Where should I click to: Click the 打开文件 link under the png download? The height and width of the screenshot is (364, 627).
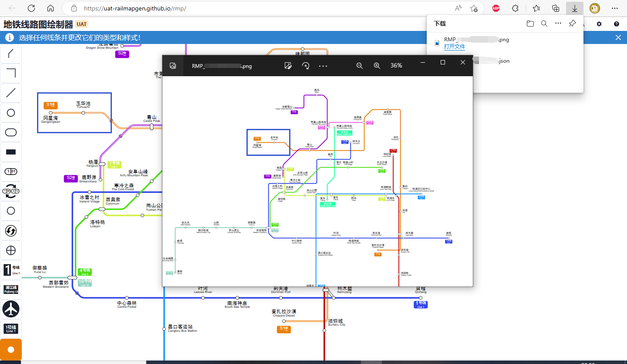(x=455, y=47)
